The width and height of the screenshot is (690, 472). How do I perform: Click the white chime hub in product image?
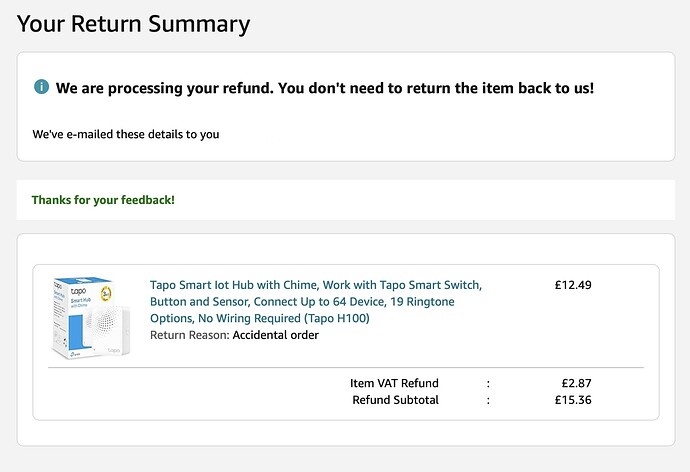click(x=109, y=328)
